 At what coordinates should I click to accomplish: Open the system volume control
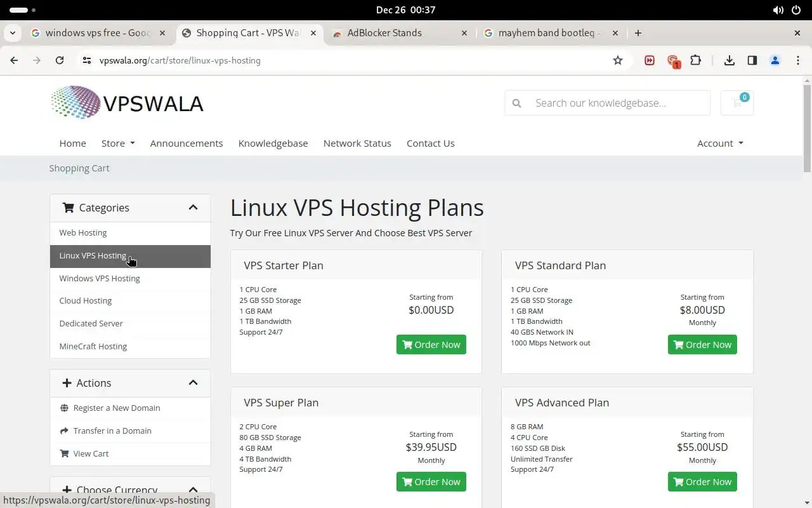pyautogui.click(x=778, y=10)
